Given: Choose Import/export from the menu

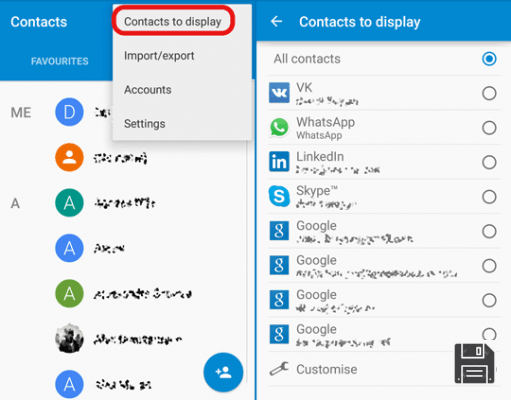Looking at the screenshot, I should [159, 56].
